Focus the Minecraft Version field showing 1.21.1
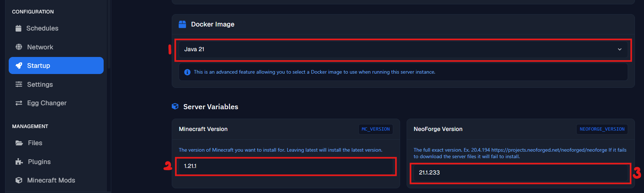 pyautogui.click(x=286, y=166)
